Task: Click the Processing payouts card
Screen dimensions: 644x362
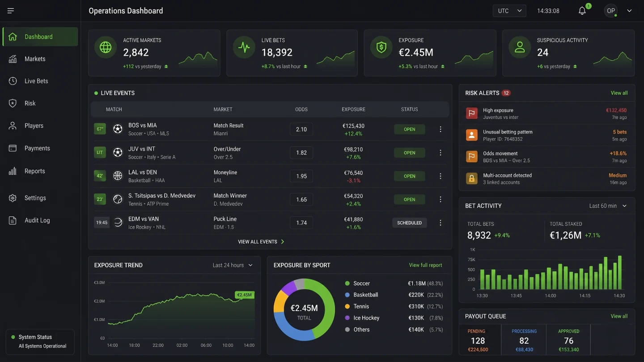Action: click(x=524, y=340)
